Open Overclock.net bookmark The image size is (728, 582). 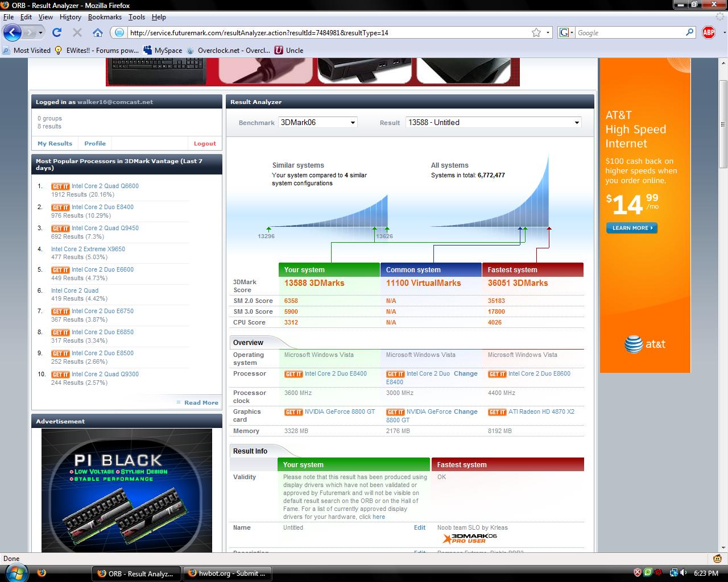click(x=228, y=50)
